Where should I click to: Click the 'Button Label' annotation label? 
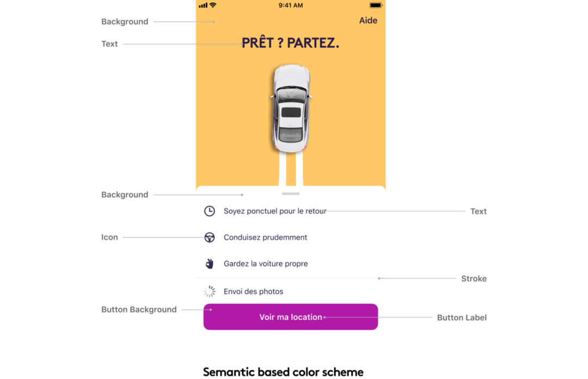point(462,317)
